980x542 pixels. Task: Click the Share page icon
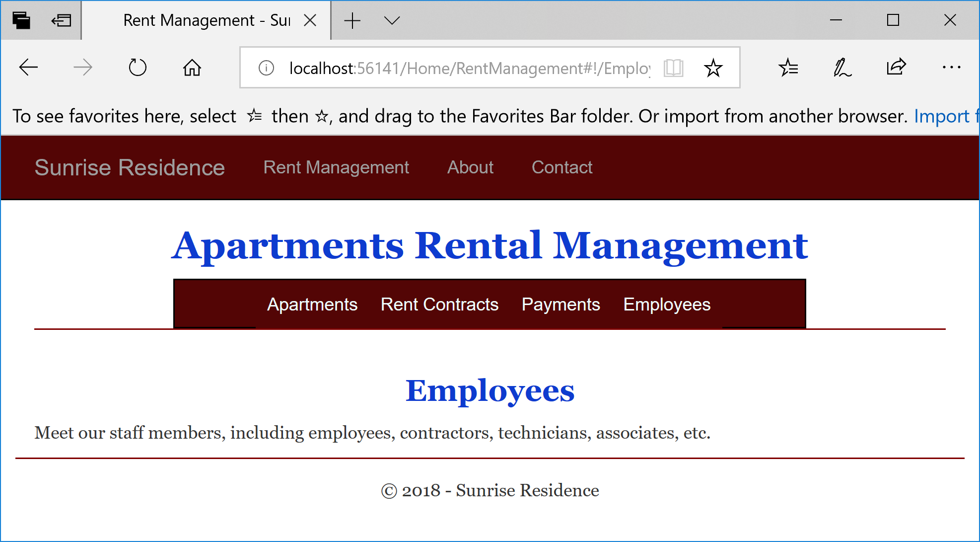[x=897, y=67]
